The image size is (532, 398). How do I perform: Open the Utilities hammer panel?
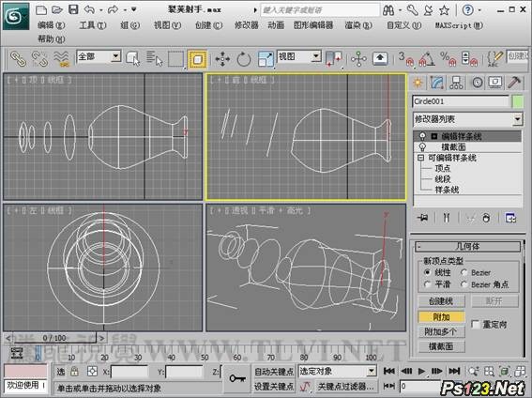pos(514,83)
